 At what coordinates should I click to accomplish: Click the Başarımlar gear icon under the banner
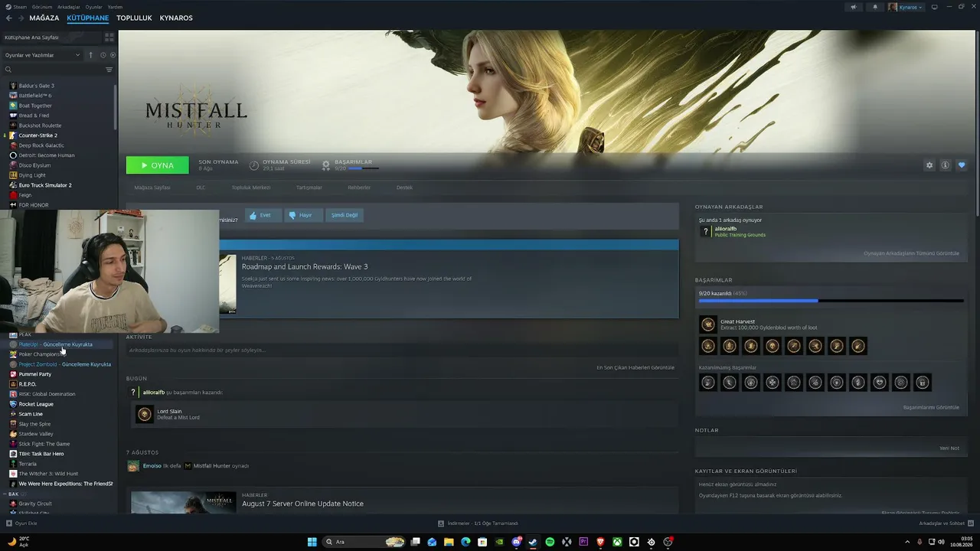(326, 165)
